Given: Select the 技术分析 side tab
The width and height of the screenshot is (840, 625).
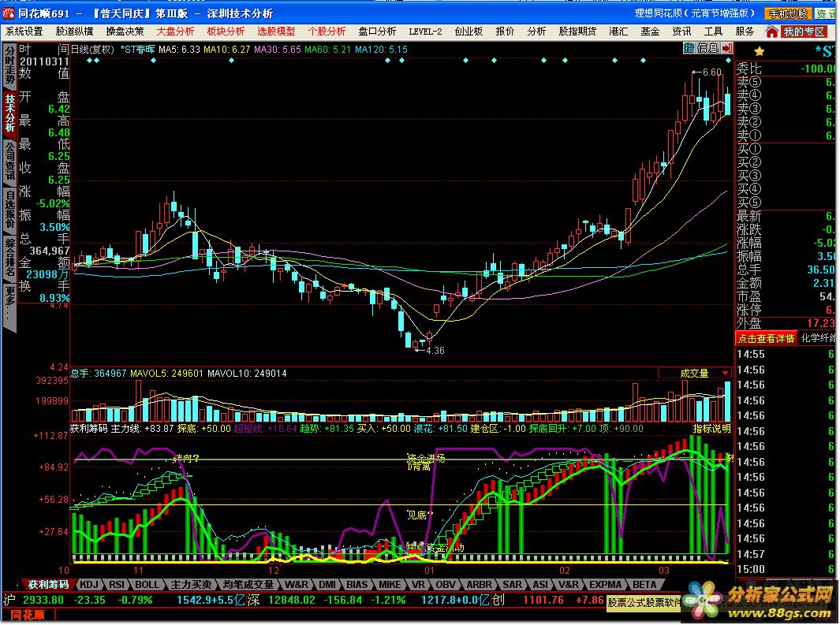Looking at the screenshot, I should tap(9, 113).
